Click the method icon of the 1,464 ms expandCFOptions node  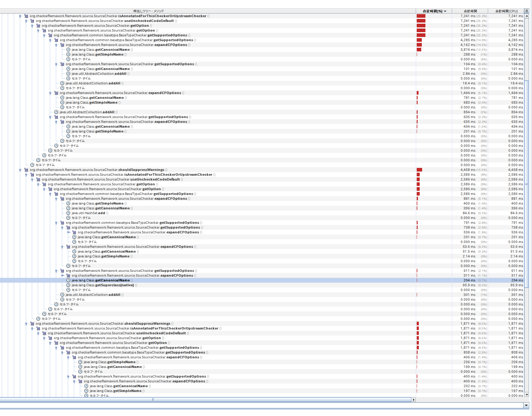[x=56, y=93]
